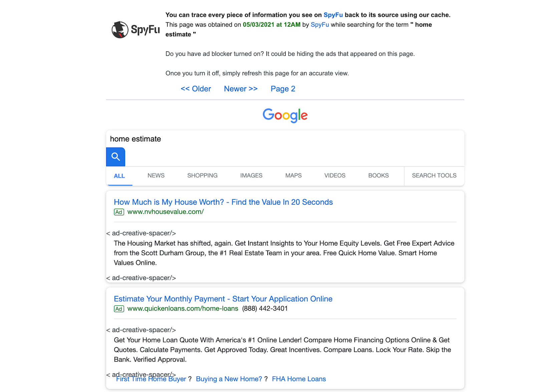The image size is (534, 392).
Task: Go to the Newer cached page
Action: click(241, 89)
